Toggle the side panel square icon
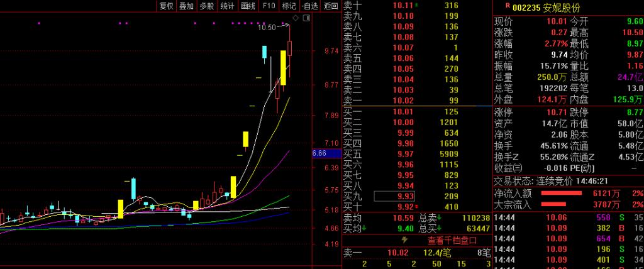This screenshot has height=269, width=644. 306,18
